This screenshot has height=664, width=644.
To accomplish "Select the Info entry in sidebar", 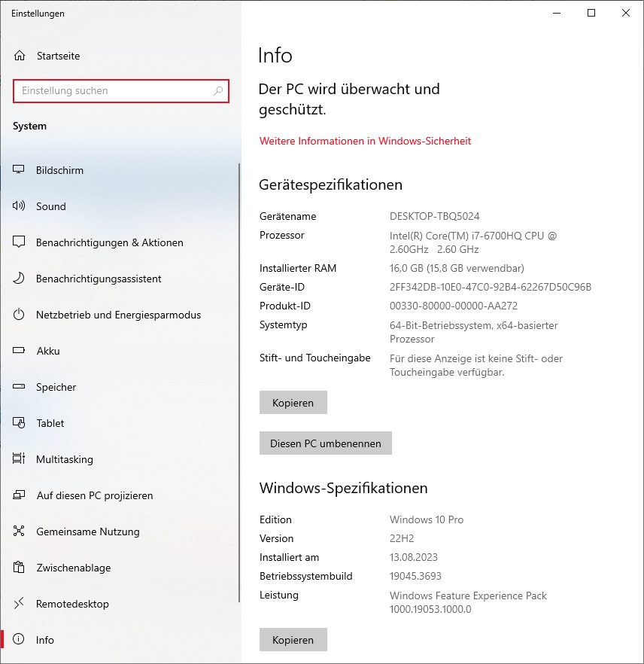I will point(120,640).
